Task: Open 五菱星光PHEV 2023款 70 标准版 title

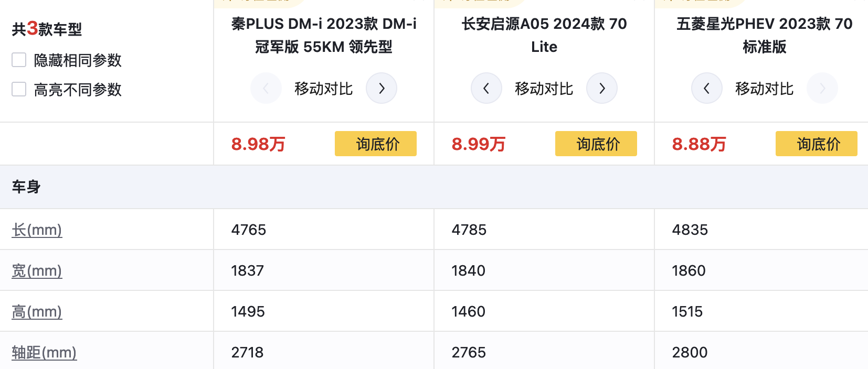Action: (765, 35)
